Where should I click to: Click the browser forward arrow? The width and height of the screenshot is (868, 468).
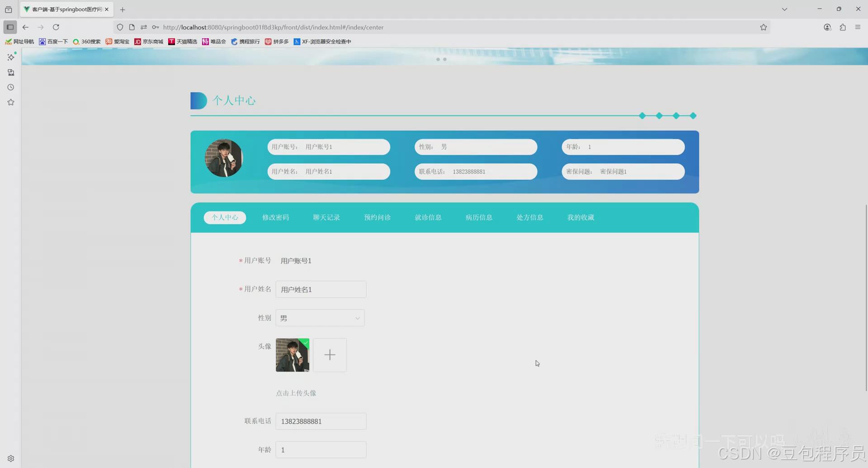41,27
